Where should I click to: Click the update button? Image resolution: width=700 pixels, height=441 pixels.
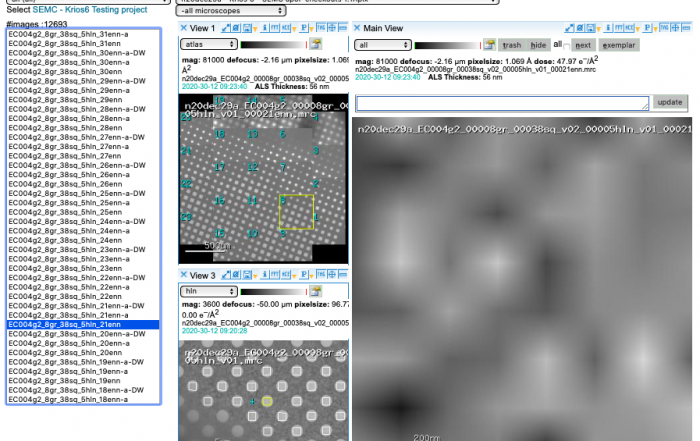670,102
